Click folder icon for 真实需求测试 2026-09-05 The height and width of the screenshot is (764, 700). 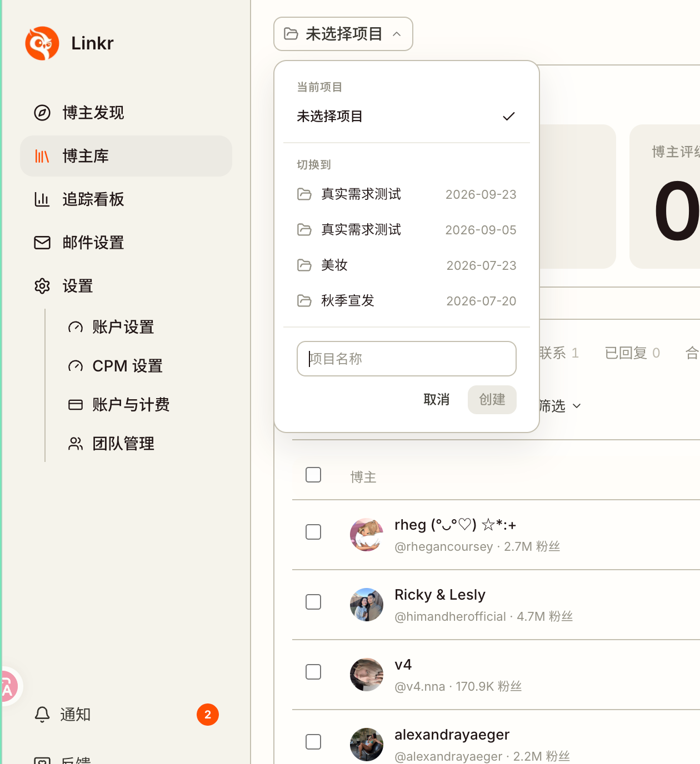click(x=304, y=229)
